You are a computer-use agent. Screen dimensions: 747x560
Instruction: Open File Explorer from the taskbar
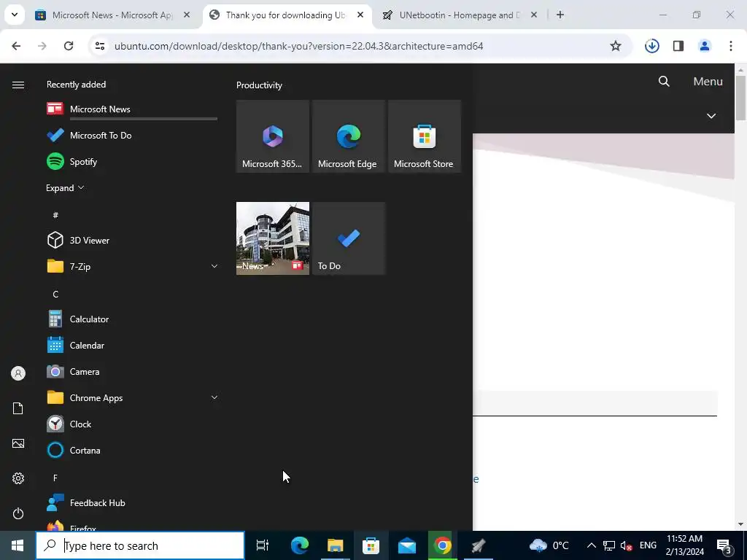click(x=336, y=545)
